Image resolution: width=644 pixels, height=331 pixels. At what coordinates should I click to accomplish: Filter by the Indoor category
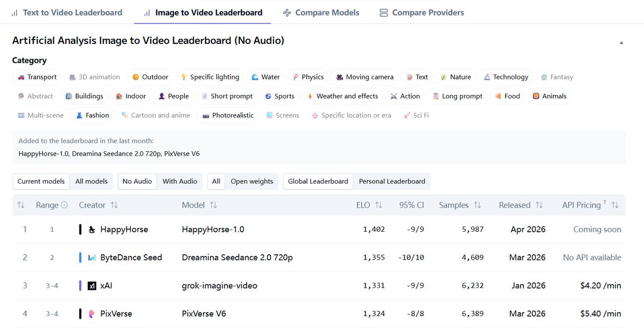(x=130, y=96)
